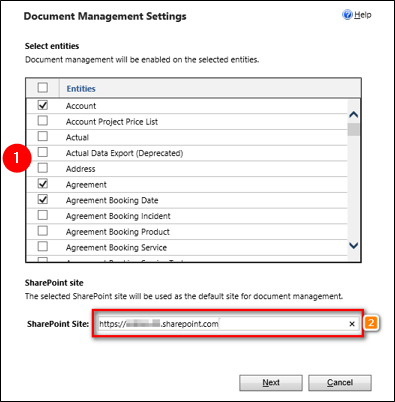Sort by the Entities column header
Viewport: 395px width, 402px height.
[x=81, y=89]
